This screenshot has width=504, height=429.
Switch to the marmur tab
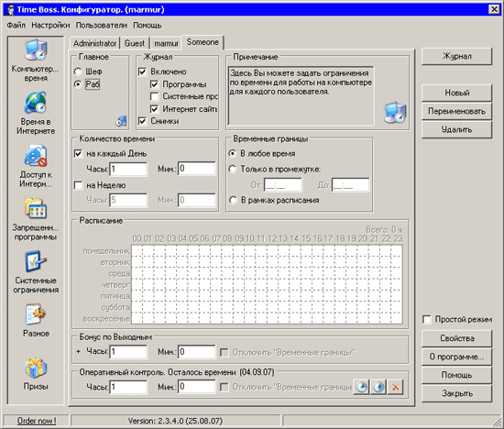coord(166,43)
